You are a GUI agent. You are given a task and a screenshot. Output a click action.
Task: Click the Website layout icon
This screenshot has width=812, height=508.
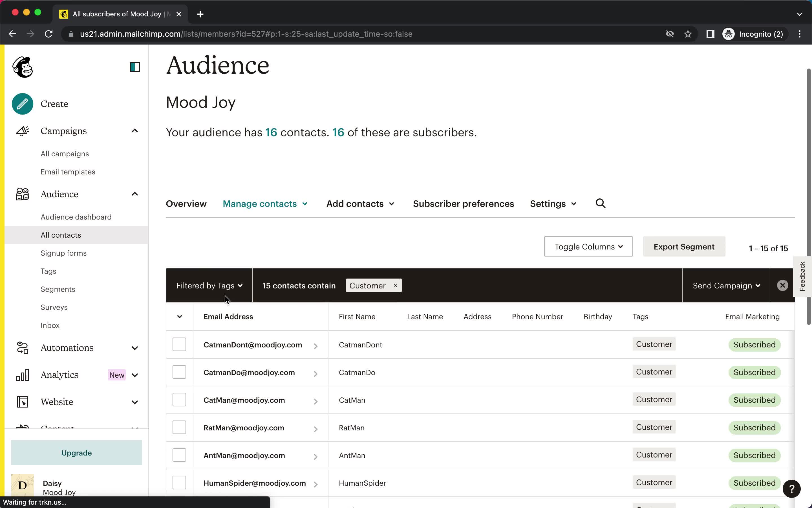pyautogui.click(x=23, y=402)
